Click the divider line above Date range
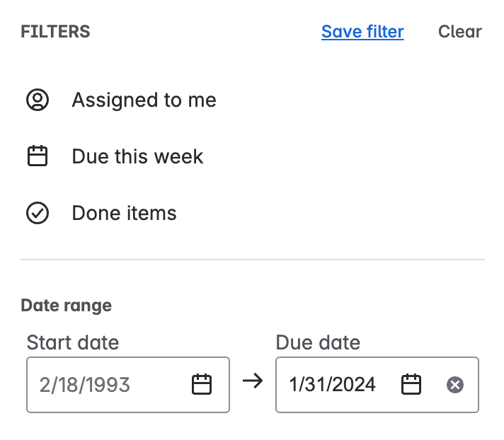This screenshot has width=504, height=440. (x=253, y=260)
